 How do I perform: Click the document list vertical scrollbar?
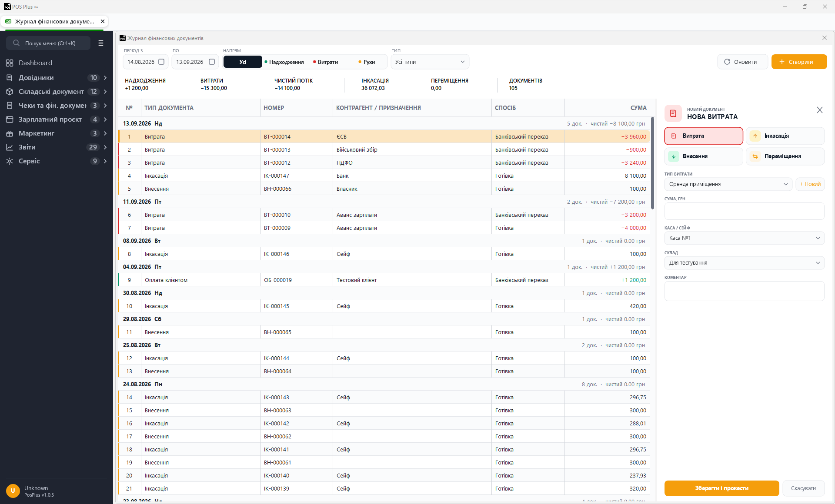[652, 163]
